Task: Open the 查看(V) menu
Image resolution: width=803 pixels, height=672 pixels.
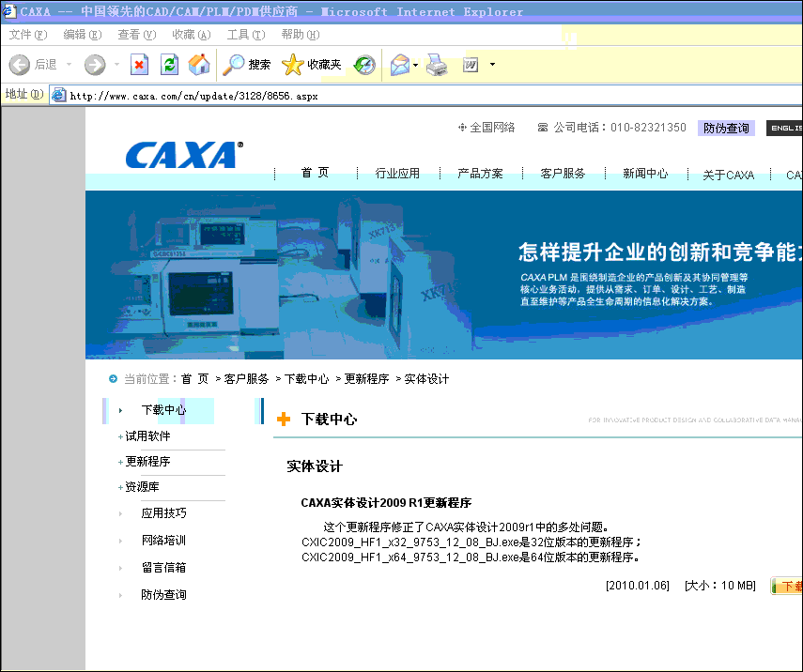Action: click(136, 35)
